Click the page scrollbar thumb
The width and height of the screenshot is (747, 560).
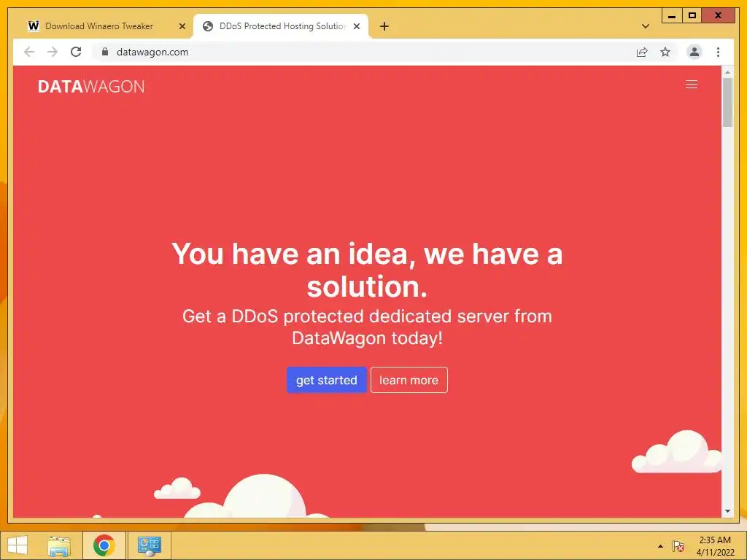(727, 102)
